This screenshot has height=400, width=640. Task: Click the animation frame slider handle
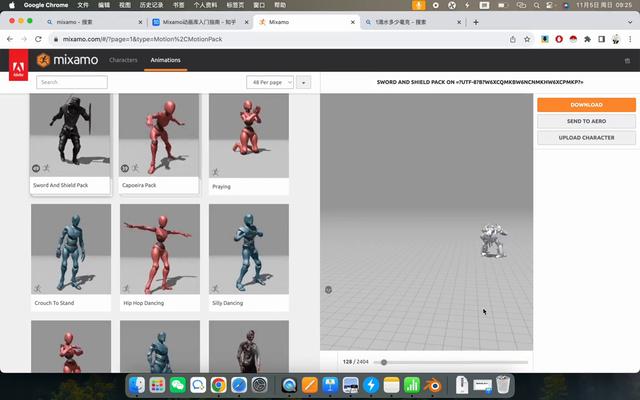click(384, 362)
